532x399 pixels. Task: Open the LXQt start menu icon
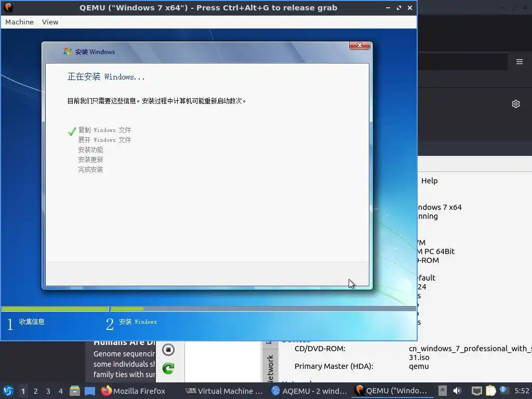8,391
